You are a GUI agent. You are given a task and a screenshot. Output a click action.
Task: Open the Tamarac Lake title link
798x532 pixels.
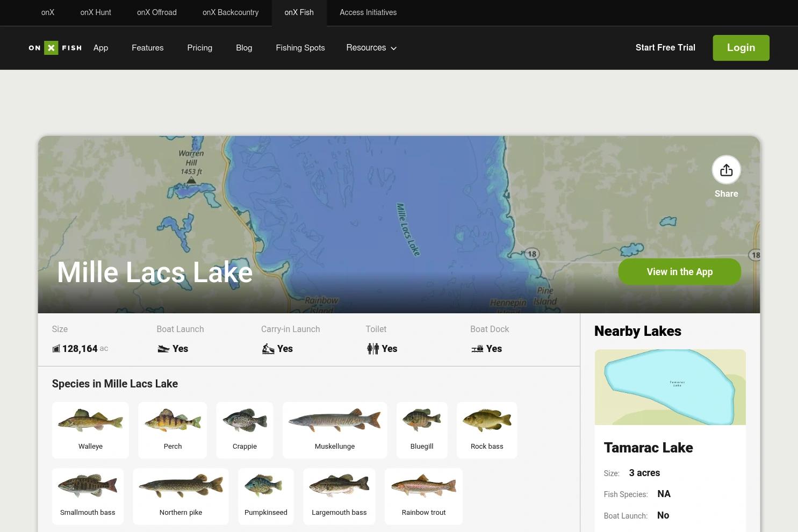(x=649, y=448)
